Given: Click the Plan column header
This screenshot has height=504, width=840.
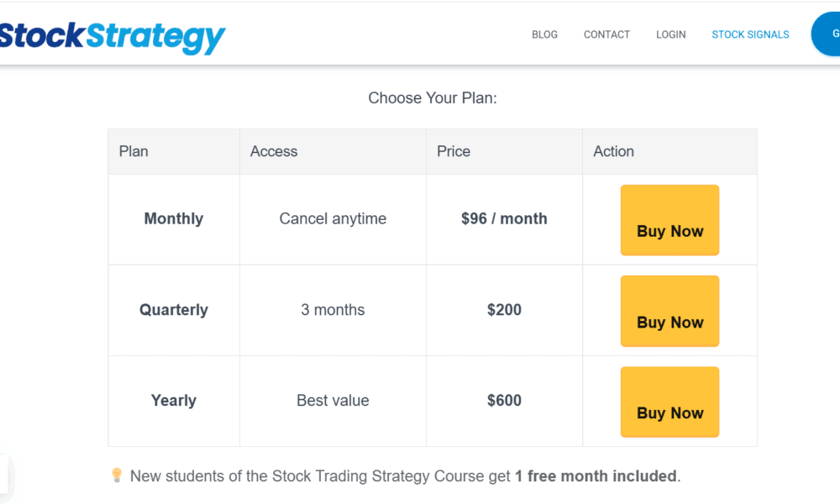Looking at the screenshot, I should click(x=134, y=151).
